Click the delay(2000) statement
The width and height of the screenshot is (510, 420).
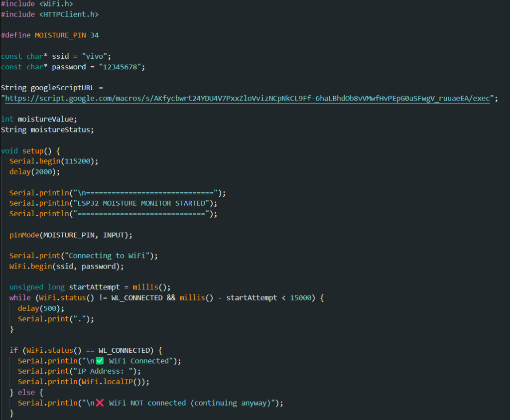coord(34,172)
